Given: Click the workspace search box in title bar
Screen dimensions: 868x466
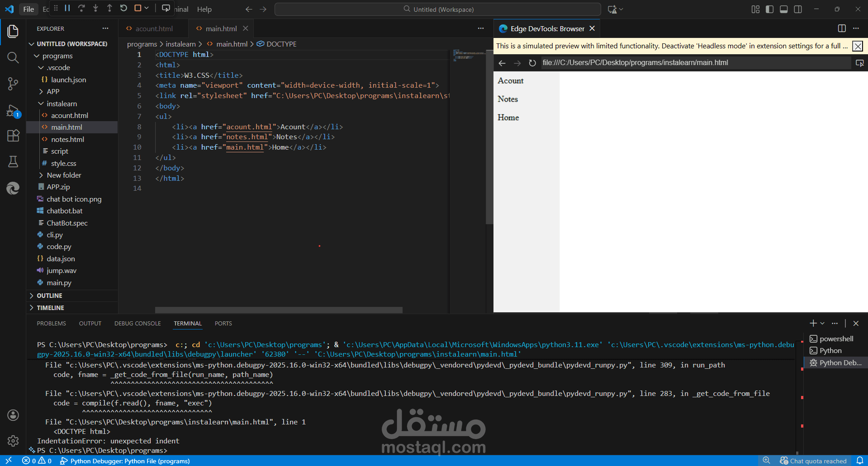Looking at the screenshot, I should [x=438, y=9].
